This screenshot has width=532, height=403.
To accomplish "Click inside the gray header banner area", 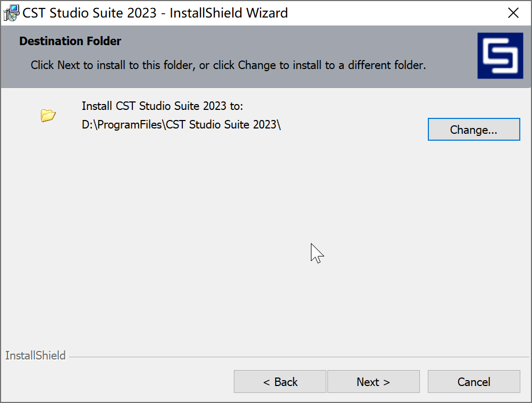I will click(x=266, y=80).
